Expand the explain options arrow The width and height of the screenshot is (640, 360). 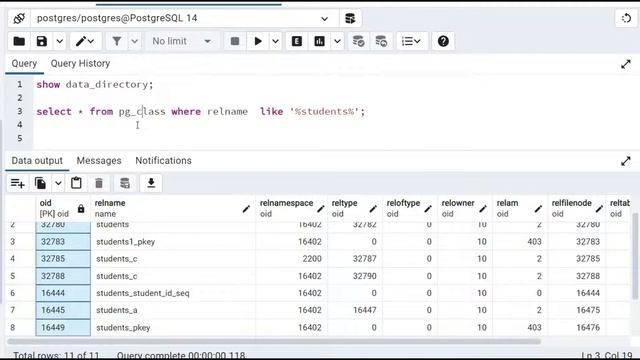(x=337, y=41)
